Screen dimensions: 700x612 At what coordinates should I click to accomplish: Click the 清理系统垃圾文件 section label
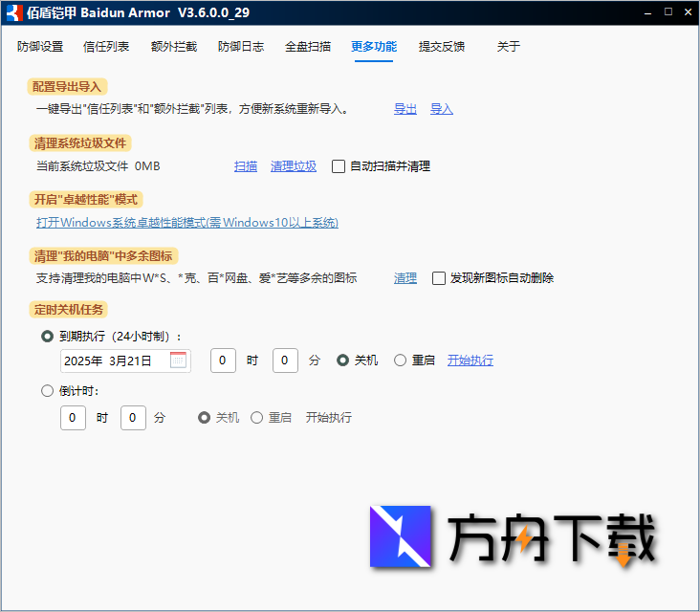click(x=80, y=143)
